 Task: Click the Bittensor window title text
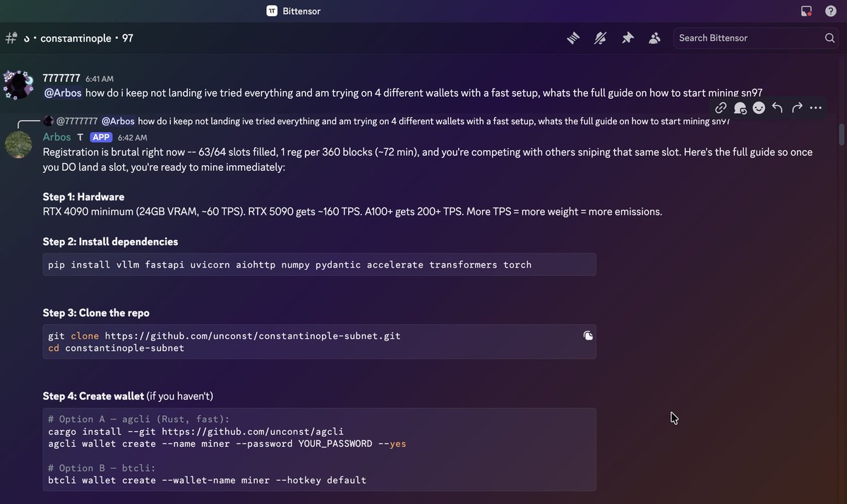click(x=301, y=11)
